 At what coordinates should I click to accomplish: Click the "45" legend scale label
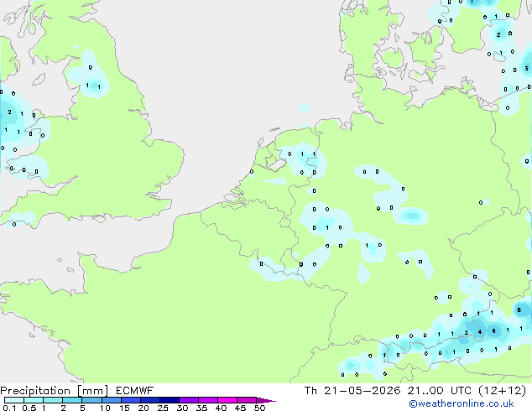240,408
